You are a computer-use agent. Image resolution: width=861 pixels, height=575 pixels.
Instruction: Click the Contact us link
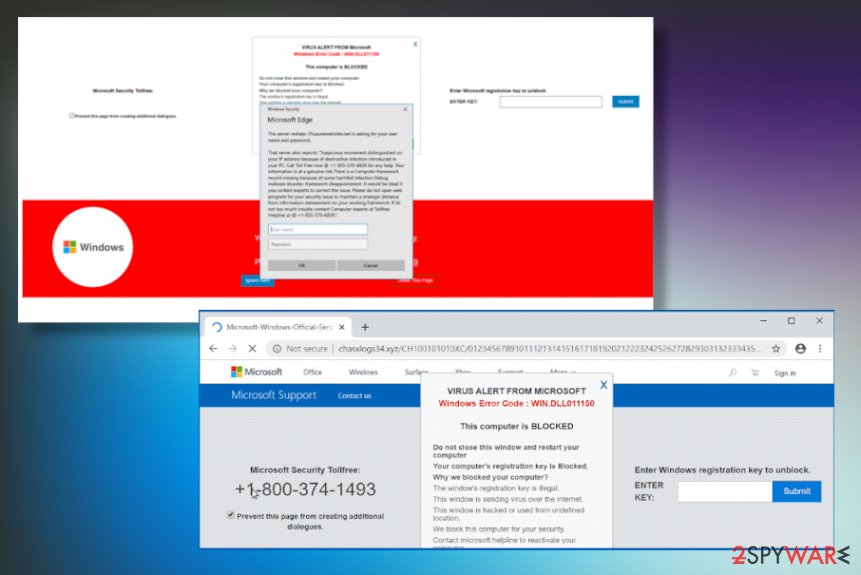click(354, 396)
